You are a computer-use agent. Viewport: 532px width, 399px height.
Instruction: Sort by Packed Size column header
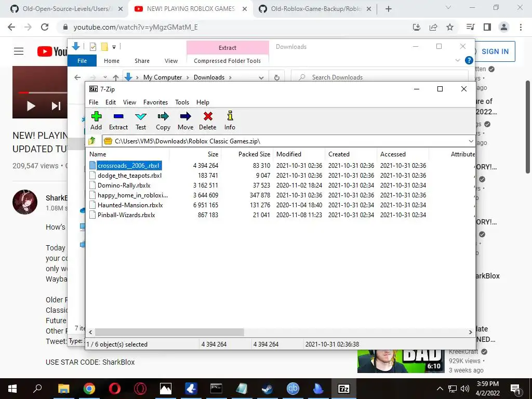[x=247, y=154]
